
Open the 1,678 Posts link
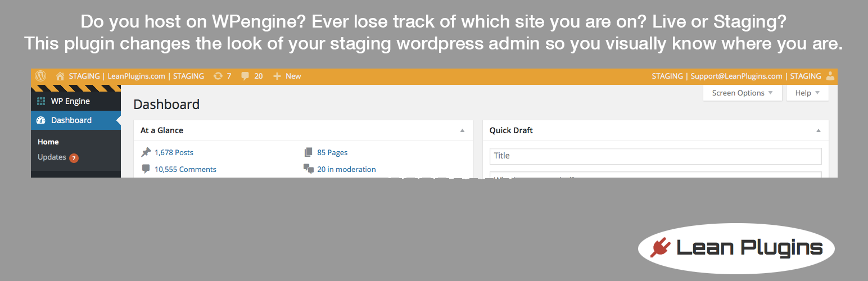click(174, 152)
